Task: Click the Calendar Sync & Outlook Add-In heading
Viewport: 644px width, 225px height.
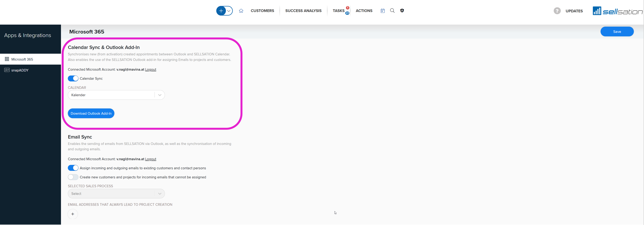Action: pyautogui.click(x=104, y=47)
